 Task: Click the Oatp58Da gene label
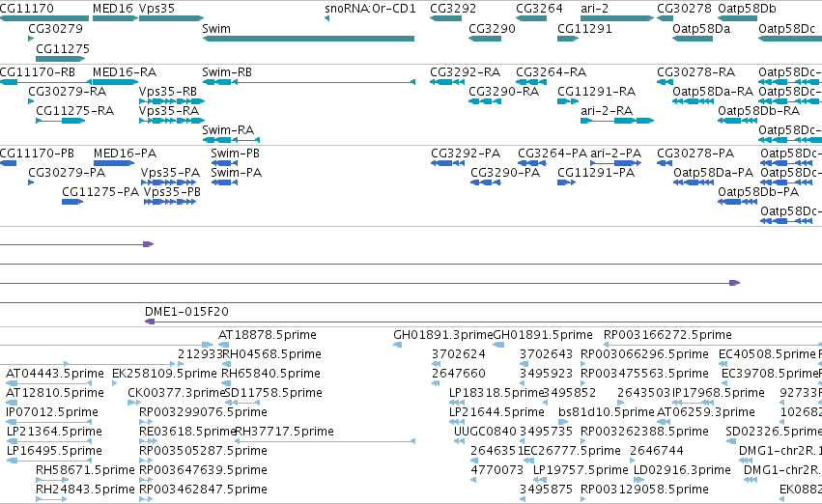pyautogui.click(x=701, y=29)
